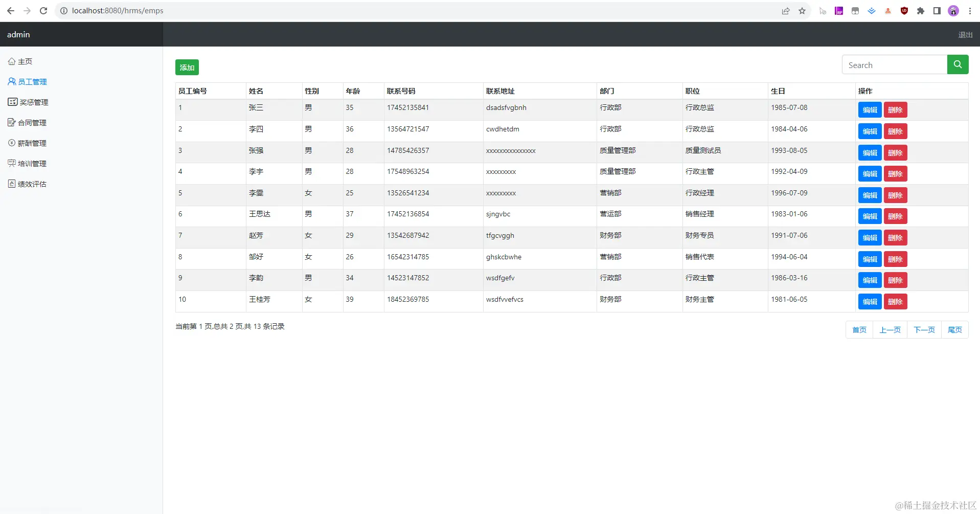Screen dimensions: 980x514
Task: Open the Chrome three-dot menu
Action: tap(970, 11)
